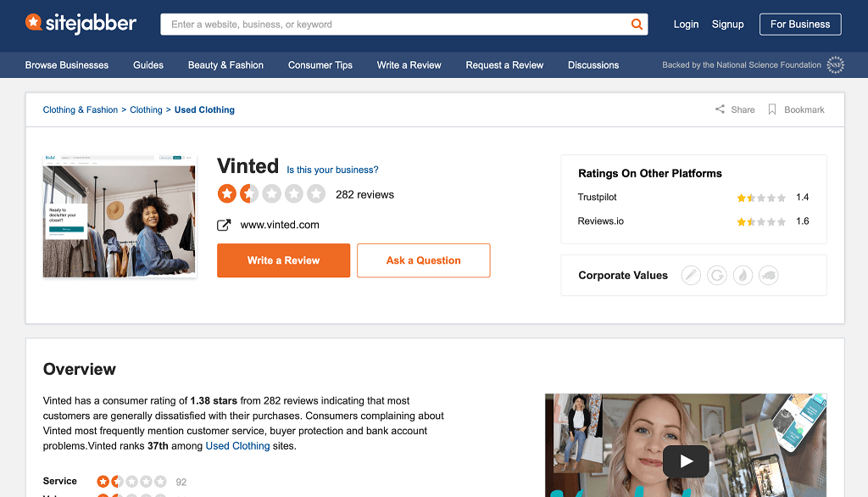Click the Clothing & Fashion breadcrumb
Screen dimensions: 868x497
81,109
